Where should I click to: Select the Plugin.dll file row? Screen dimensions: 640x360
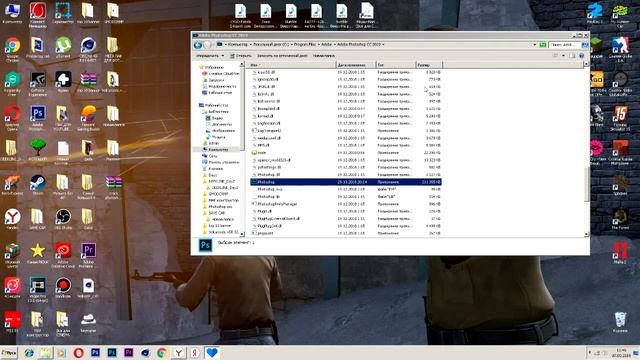pyautogui.click(x=345, y=211)
